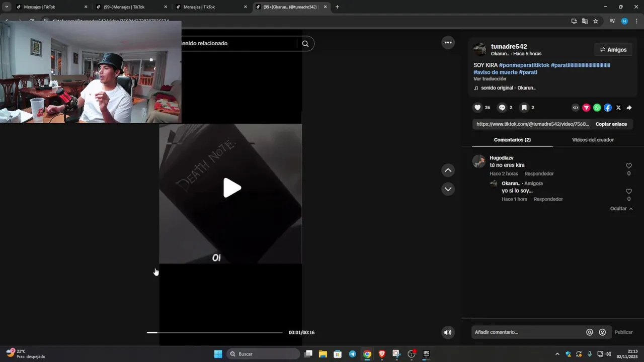Click the taskbar Buscar search box
The width and height of the screenshot is (644, 362).
(263, 354)
